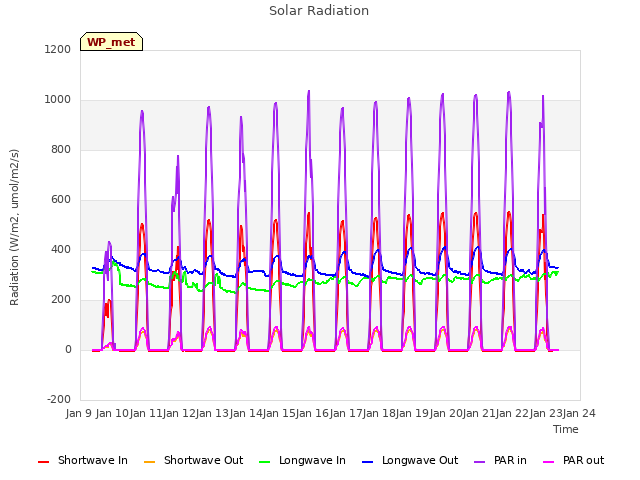640x480 pixels.
Task: Toggle PAR in legend entry
Action: point(500,461)
